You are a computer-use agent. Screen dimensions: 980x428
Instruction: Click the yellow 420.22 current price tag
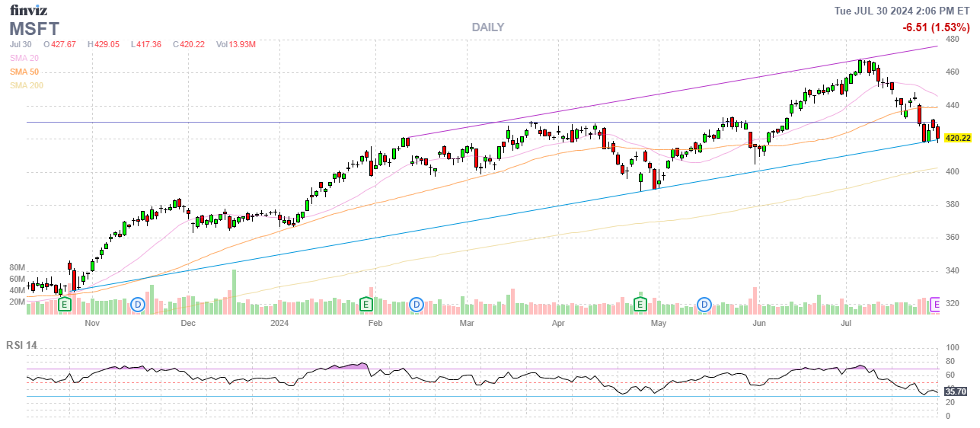click(957, 138)
